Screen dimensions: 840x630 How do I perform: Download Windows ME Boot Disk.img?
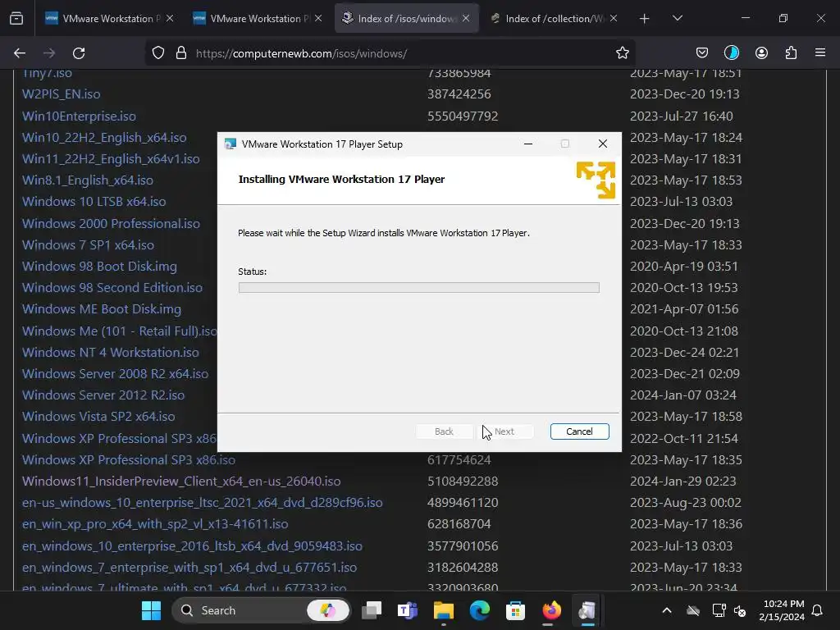[x=101, y=309]
